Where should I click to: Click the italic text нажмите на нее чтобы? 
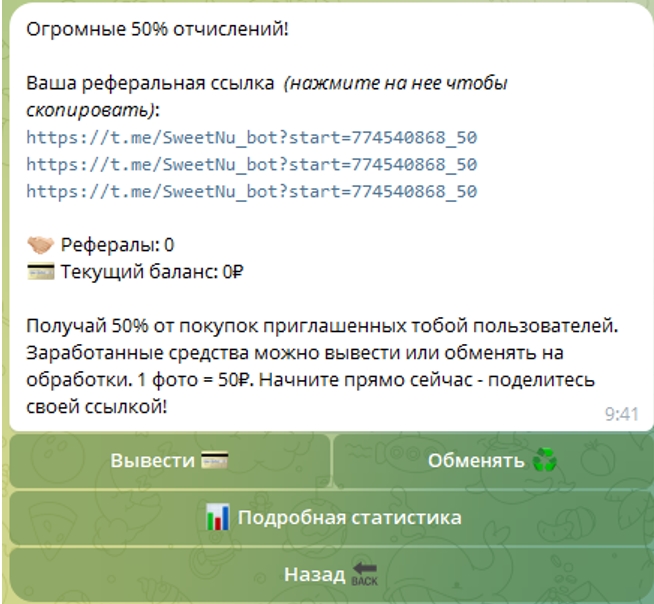click(398, 83)
